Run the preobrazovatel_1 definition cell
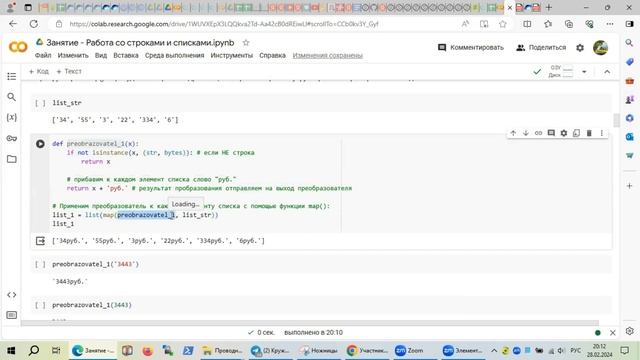Viewport: 640px width, 360px height. click(40, 144)
